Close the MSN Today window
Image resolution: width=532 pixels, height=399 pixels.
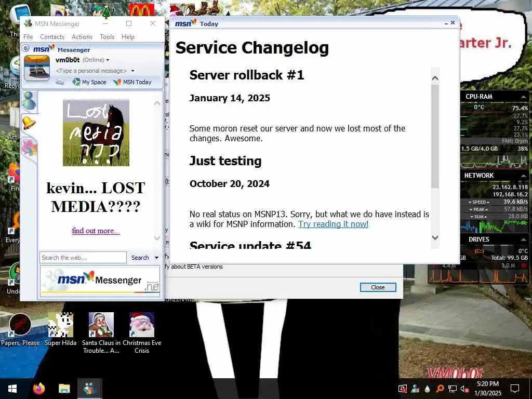pyautogui.click(x=453, y=23)
